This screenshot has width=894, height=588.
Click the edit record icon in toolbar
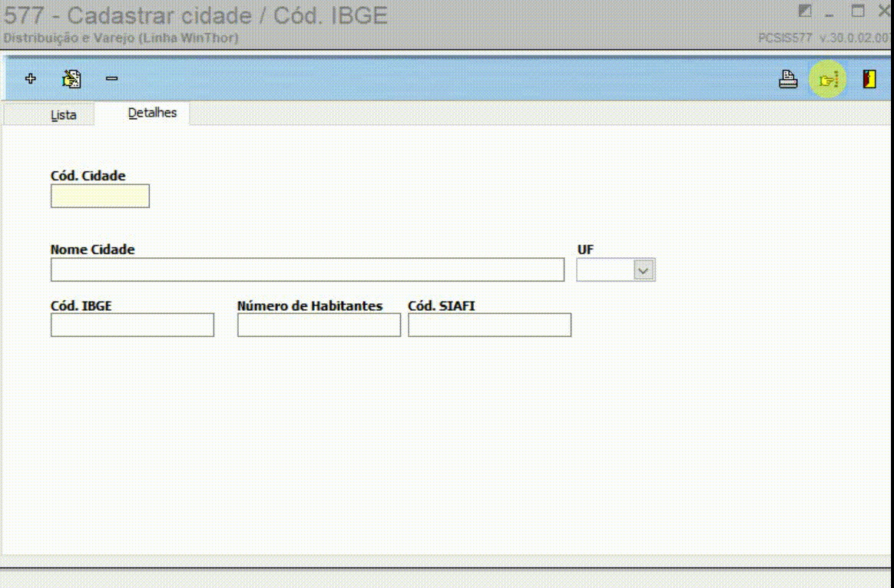71,78
